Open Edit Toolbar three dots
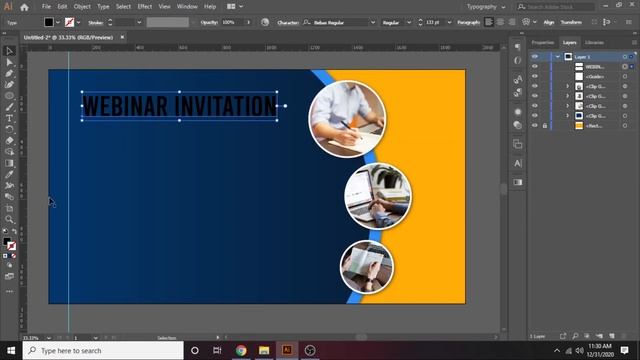Viewport: 640px width, 360px height. (9, 291)
